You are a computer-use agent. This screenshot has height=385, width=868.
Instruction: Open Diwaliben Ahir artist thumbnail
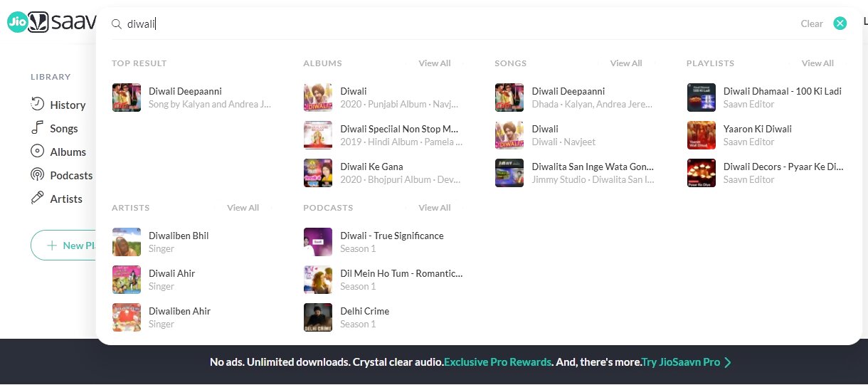tap(127, 317)
